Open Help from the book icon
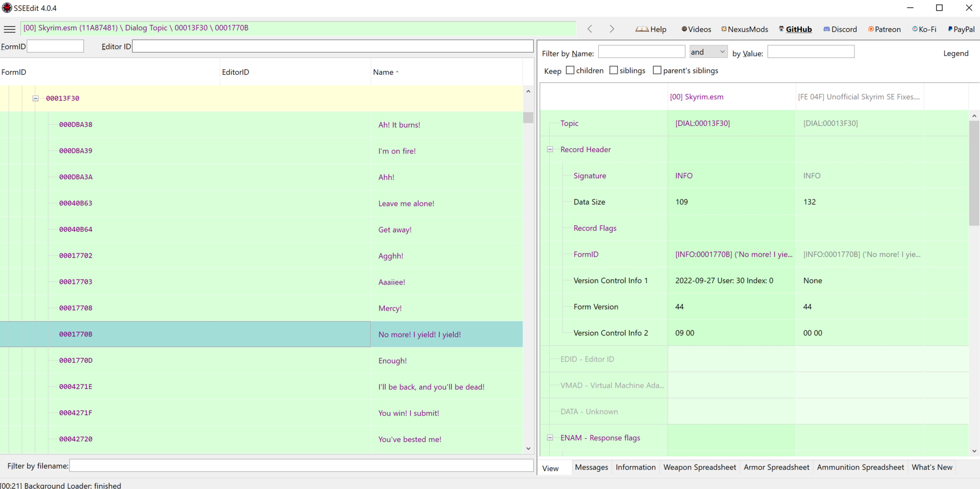980x489 pixels. (651, 29)
